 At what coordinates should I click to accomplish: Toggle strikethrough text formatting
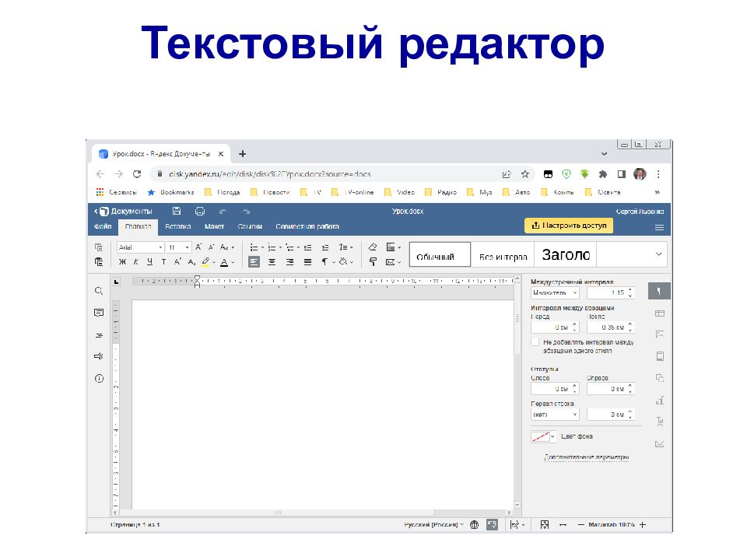(163, 262)
